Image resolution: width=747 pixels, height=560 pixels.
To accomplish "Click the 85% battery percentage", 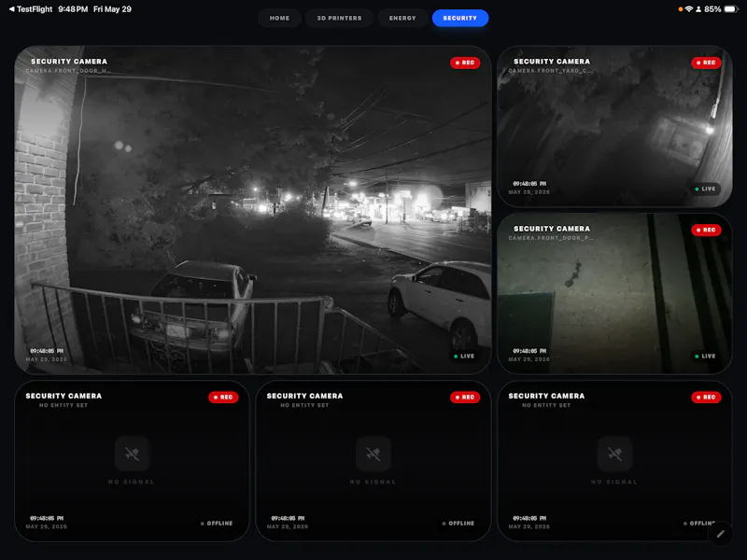I will coord(712,9).
